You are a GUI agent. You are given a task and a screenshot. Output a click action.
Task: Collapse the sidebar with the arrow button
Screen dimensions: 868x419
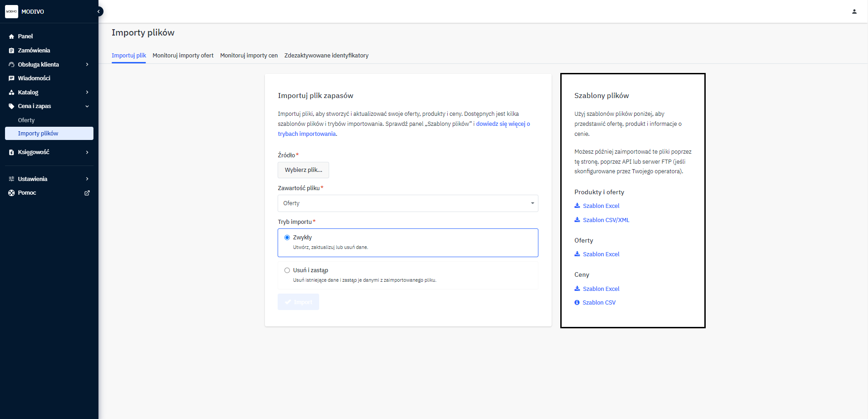point(98,11)
